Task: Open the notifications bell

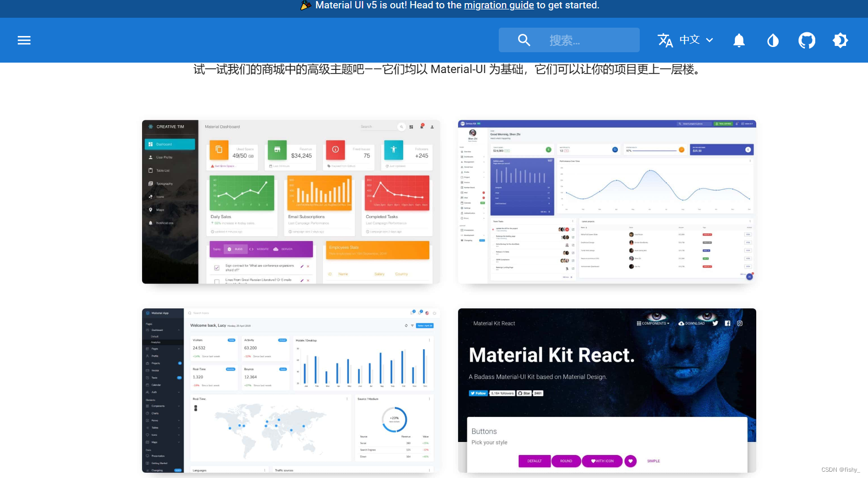Action: (x=739, y=40)
